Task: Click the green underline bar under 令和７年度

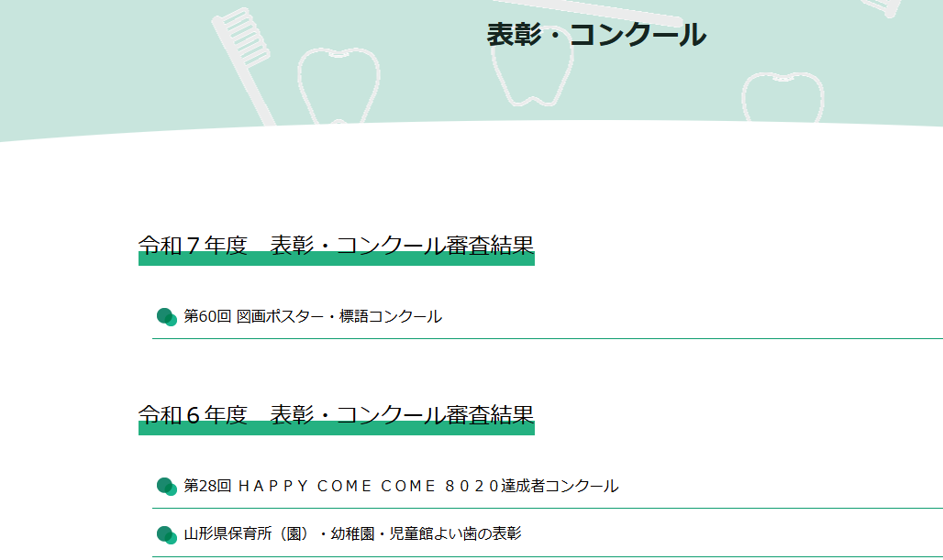Action: coord(336,259)
